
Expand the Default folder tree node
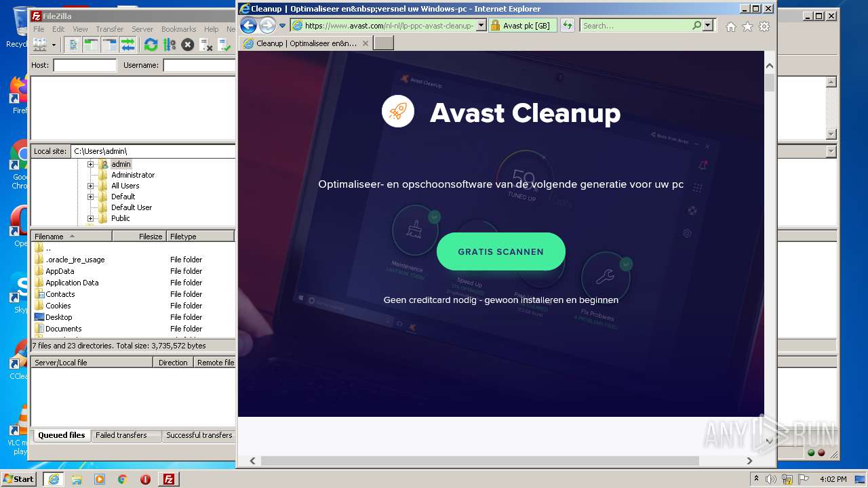[x=90, y=197]
